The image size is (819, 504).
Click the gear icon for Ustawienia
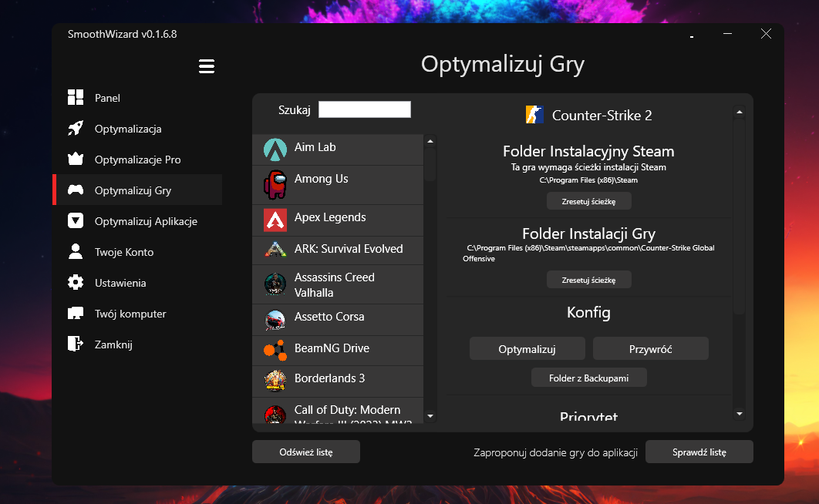pos(76,283)
